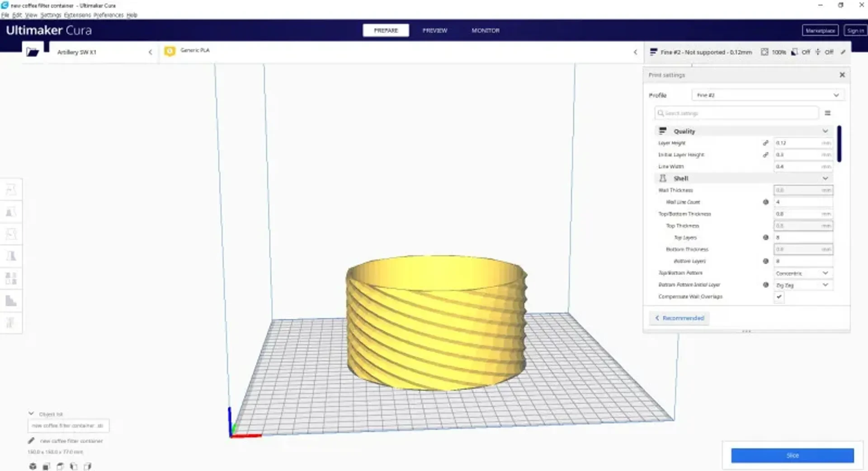Click the Search settings field
Image resolution: width=868 pixels, height=471 pixels.
[x=736, y=113]
